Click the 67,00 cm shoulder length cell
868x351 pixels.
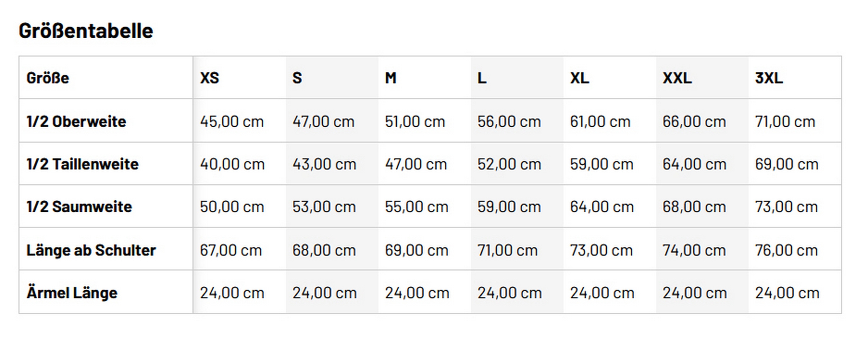(231, 250)
